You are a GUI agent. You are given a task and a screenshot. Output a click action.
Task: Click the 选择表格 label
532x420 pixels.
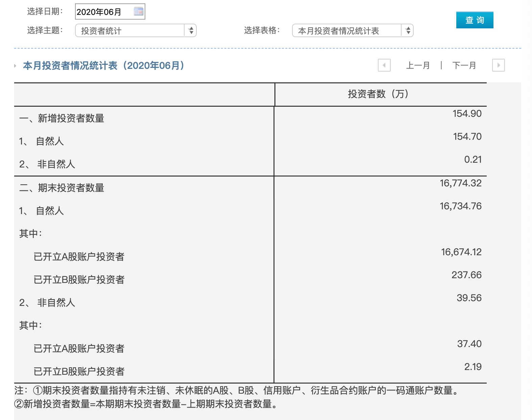click(262, 30)
